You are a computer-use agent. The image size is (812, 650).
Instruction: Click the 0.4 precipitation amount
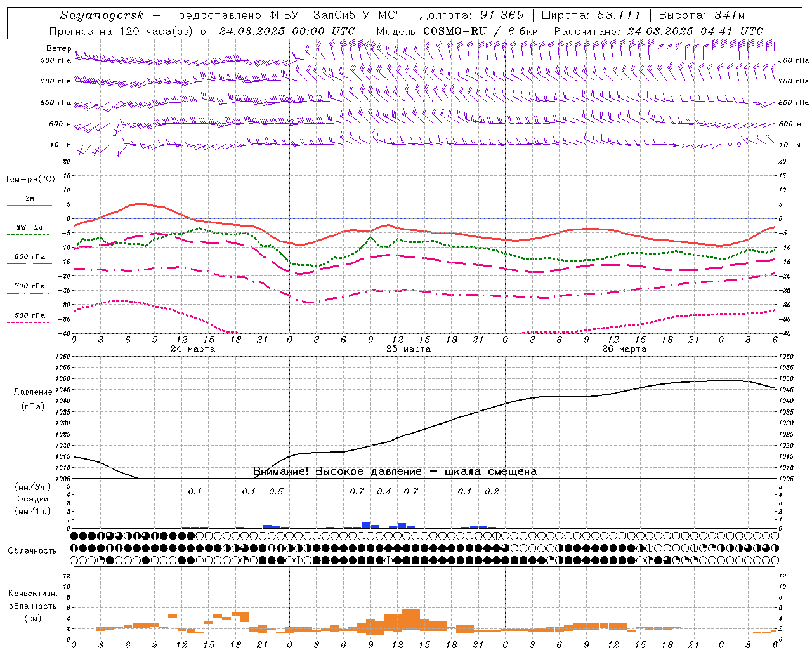click(x=384, y=492)
